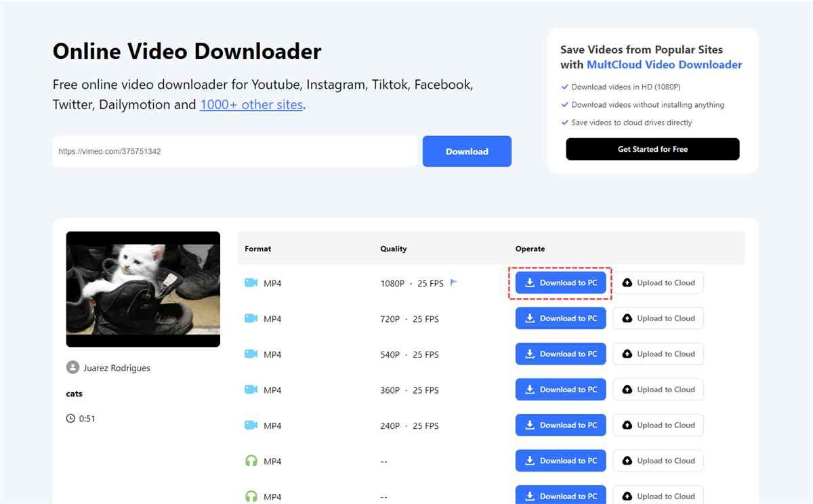The image size is (813, 504).
Task: Click the video title cats
Action: (75, 394)
